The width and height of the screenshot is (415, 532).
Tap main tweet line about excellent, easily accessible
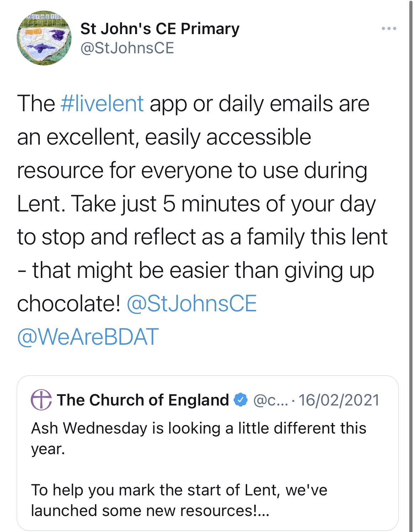[164, 137]
